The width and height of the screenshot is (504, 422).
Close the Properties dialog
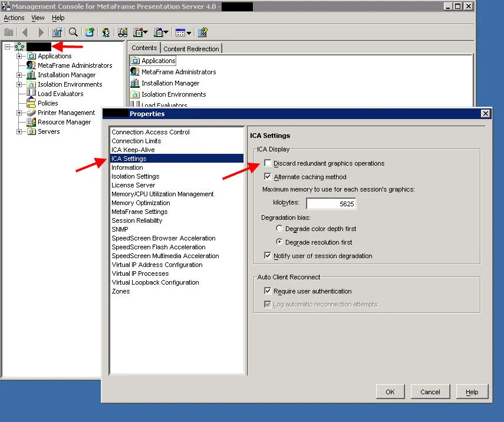pyautogui.click(x=485, y=113)
